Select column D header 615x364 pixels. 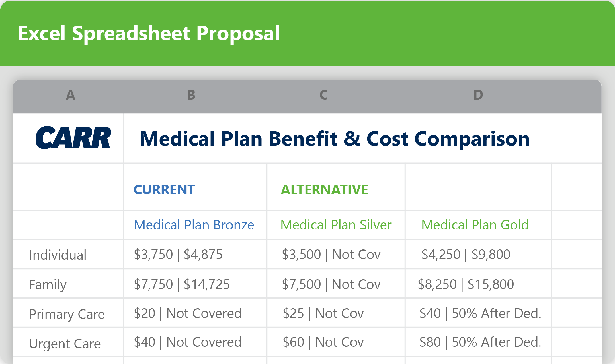point(478,95)
